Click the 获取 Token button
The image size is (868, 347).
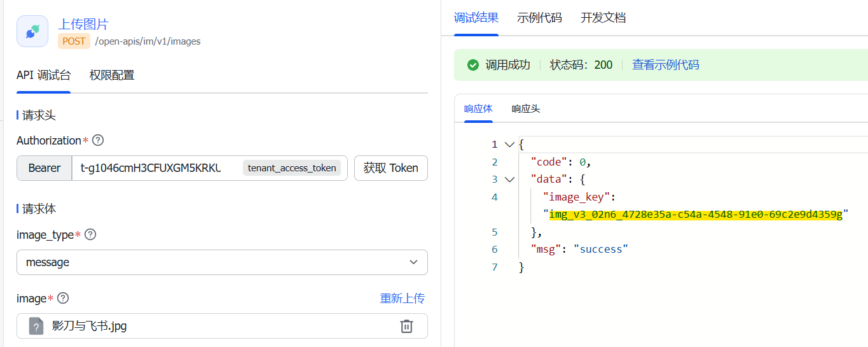pos(390,168)
